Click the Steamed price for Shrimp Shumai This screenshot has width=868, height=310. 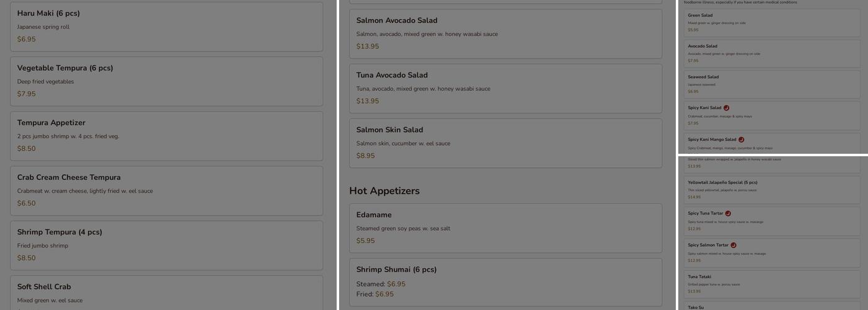396,285
